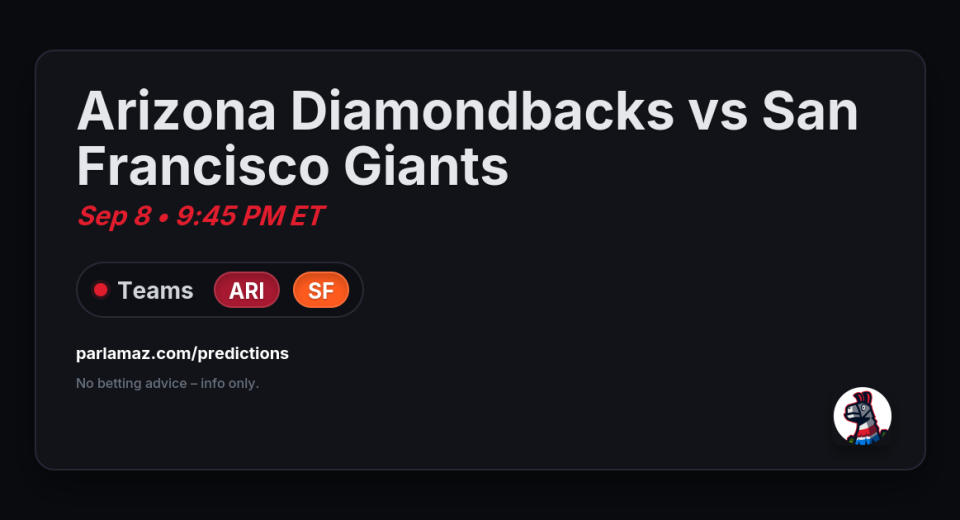The image size is (960, 520).
Task: Click "Francisco Giants" in the headline
Action: coord(292,166)
